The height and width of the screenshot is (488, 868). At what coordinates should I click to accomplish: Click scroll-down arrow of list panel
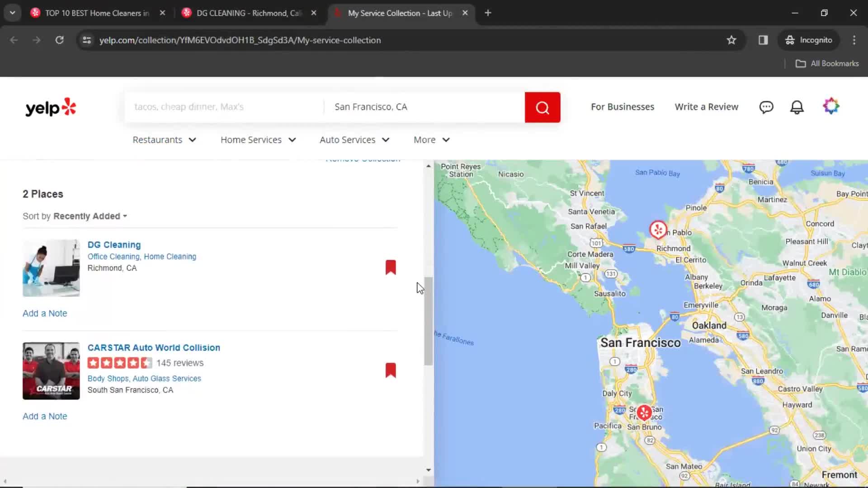point(428,470)
